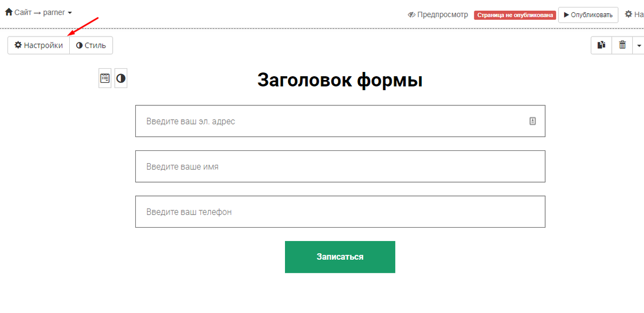Viewport: 644px width, 313px height.
Task: Click the Опубликовать button
Action: point(588,15)
